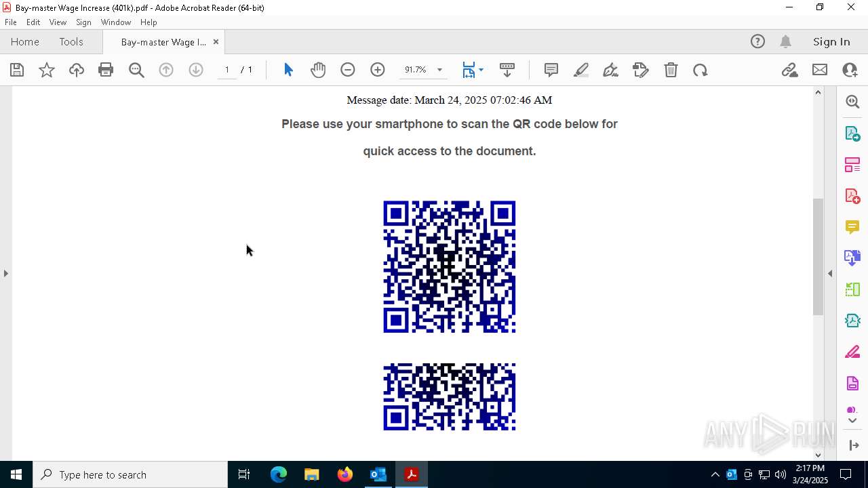Open Combine Files tool in right pane

[x=852, y=258]
